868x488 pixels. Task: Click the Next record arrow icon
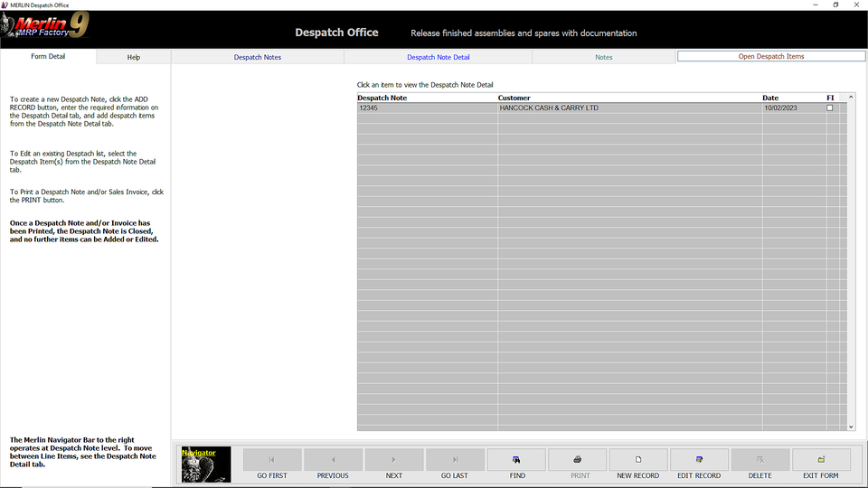(x=393, y=460)
